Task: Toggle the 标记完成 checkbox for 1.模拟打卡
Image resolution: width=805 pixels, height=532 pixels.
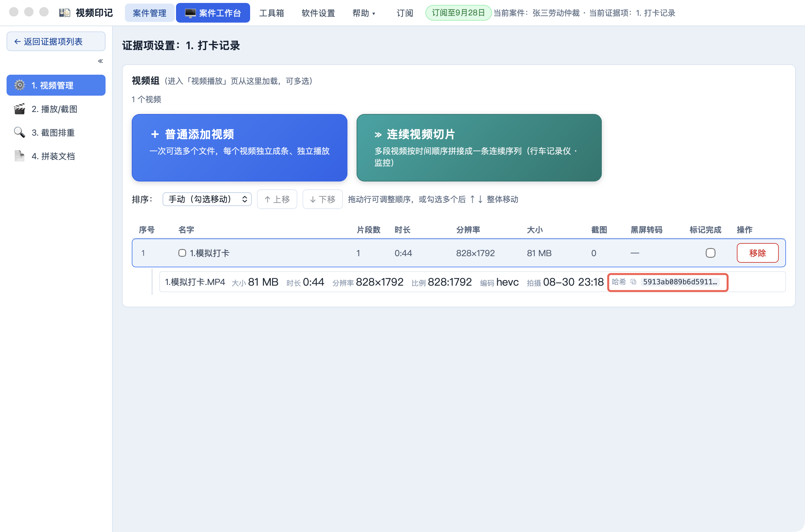Action: click(x=710, y=253)
